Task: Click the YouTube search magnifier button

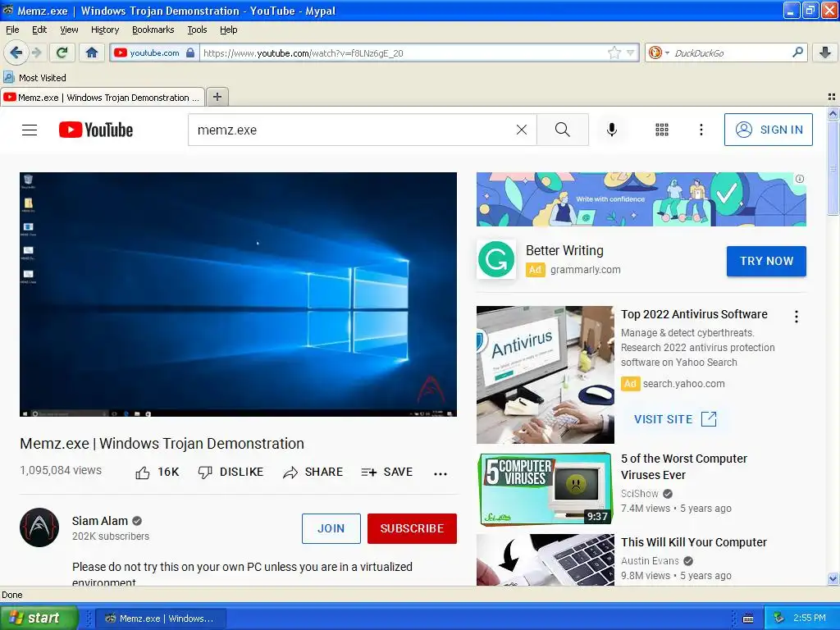Action: click(563, 130)
